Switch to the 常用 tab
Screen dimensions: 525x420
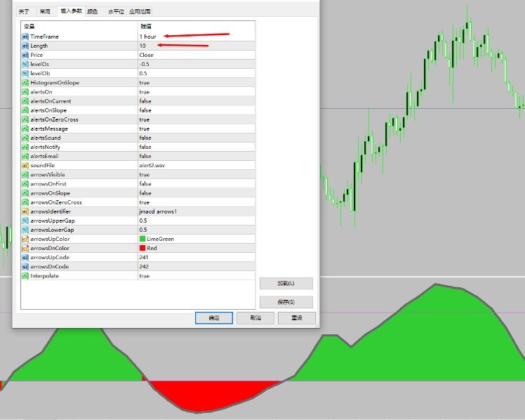pyautogui.click(x=45, y=12)
